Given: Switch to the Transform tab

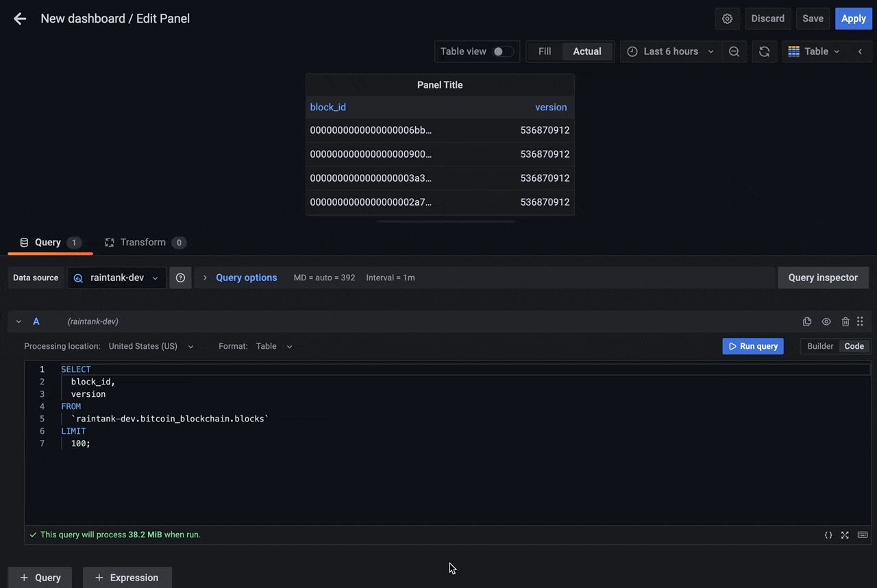Looking at the screenshot, I should pyautogui.click(x=143, y=242).
